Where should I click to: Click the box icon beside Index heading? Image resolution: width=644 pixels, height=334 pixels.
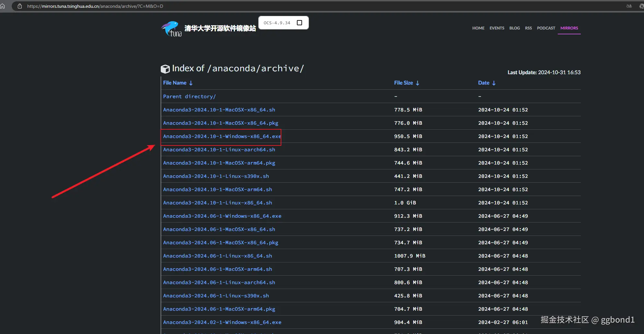(165, 69)
